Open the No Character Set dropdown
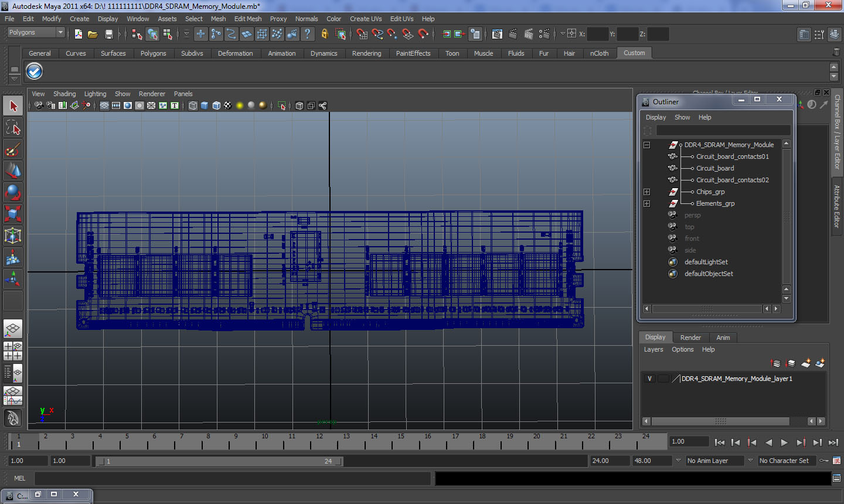Viewport: 844px width, 504px height. pyautogui.click(x=750, y=461)
